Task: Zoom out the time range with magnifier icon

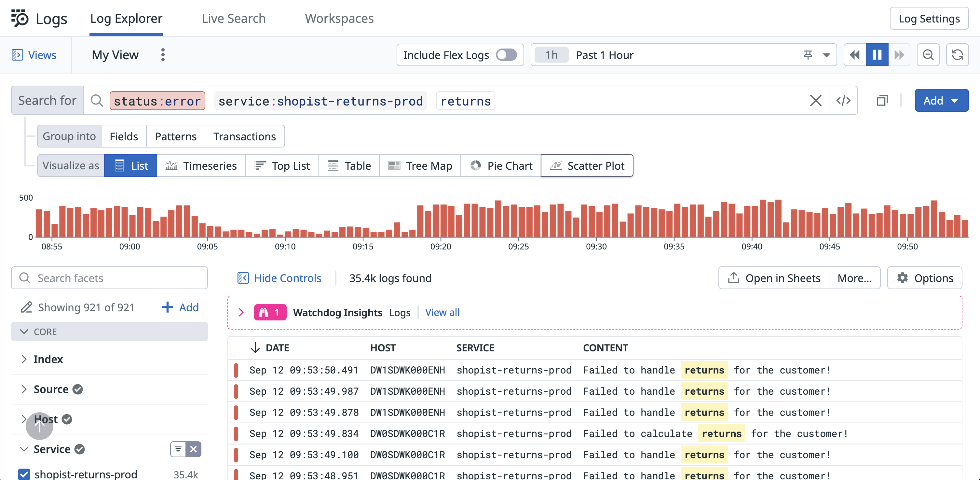Action: pos(928,55)
